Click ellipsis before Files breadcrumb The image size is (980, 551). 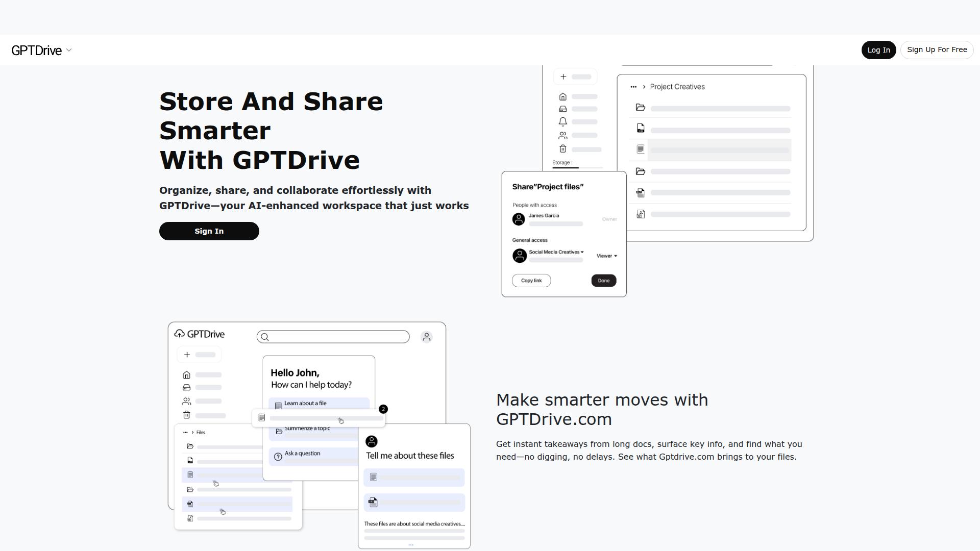(x=185, y=433)
